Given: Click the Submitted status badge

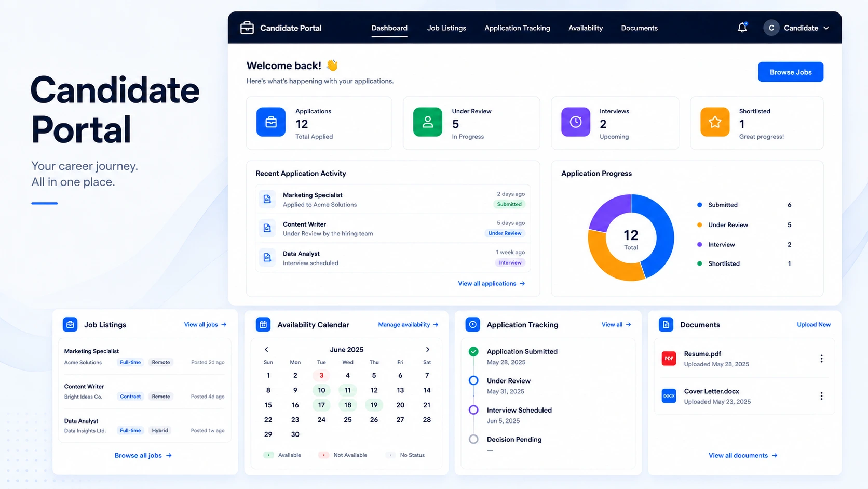Looking at the screenshot, I should click(x=509, y=204).
